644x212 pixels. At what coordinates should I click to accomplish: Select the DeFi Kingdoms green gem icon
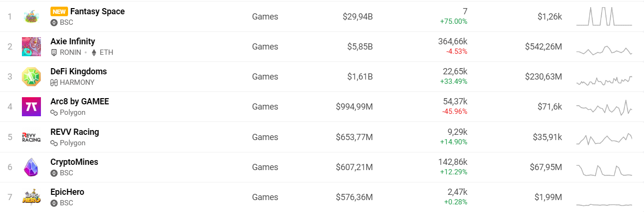pos(31,77)
